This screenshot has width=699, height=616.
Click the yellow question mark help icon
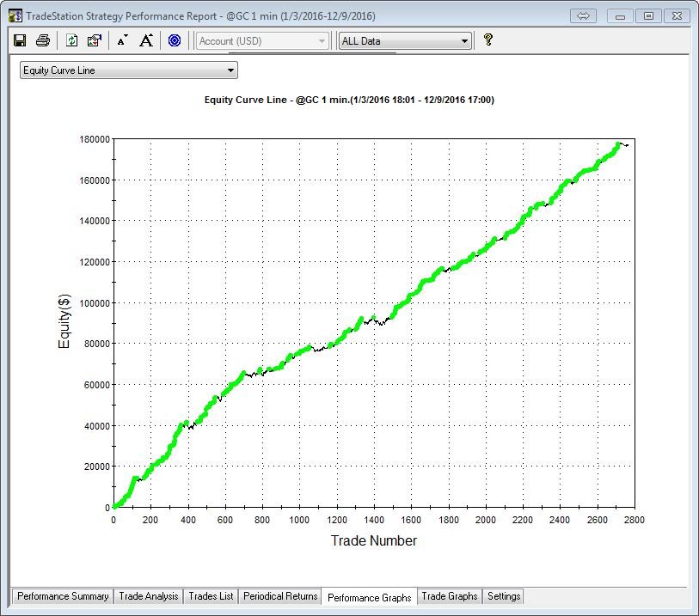click(487, 40)
